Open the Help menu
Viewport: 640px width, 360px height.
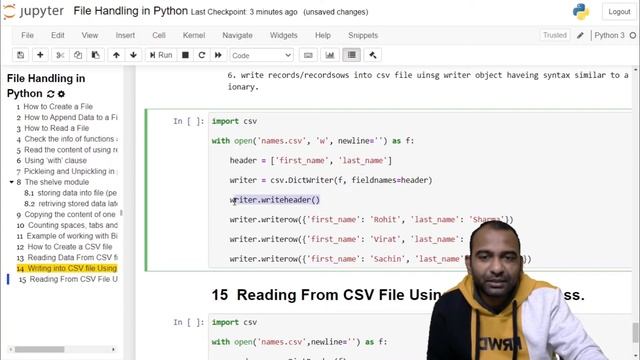(323, 36)
